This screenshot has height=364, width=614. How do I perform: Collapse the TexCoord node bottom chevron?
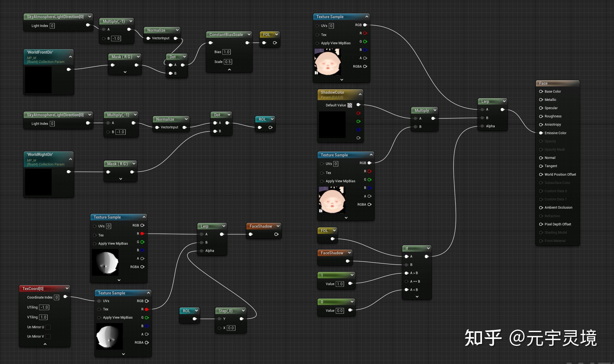click(45, 344)
